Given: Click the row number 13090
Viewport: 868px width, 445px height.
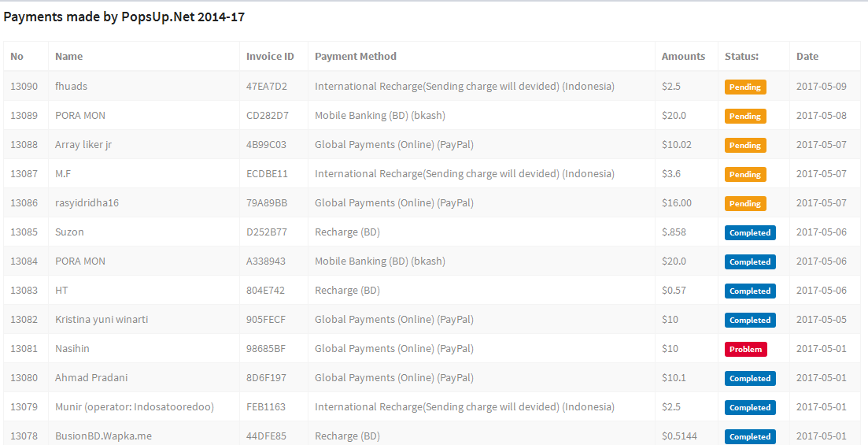Looking at the screenshot, I should [x=24, y=87].
